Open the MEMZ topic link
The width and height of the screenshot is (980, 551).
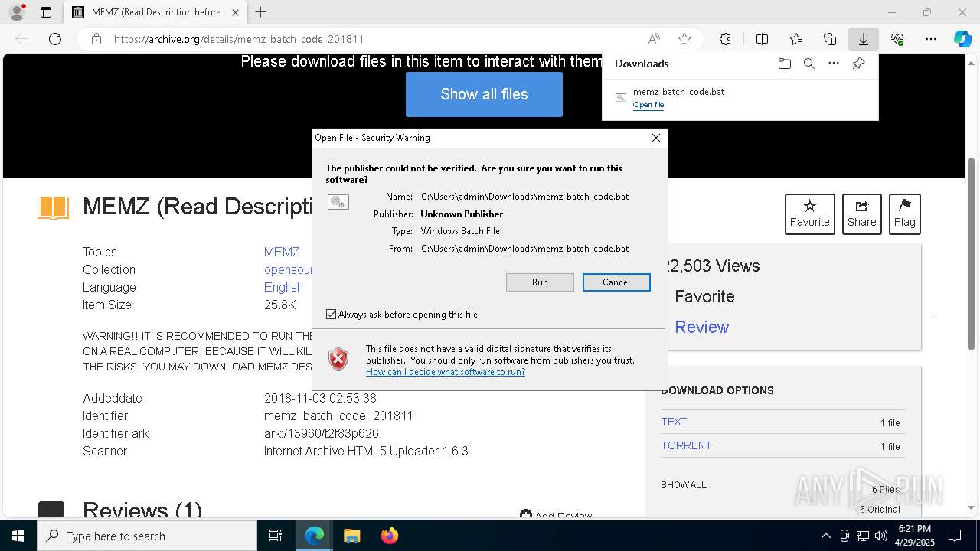coord(282,252)
